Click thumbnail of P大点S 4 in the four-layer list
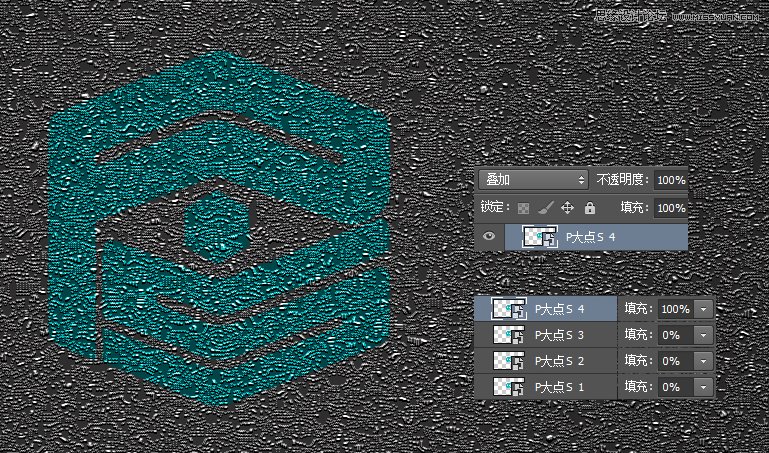Screen dimensions: 769x453 tap(509, 309)
